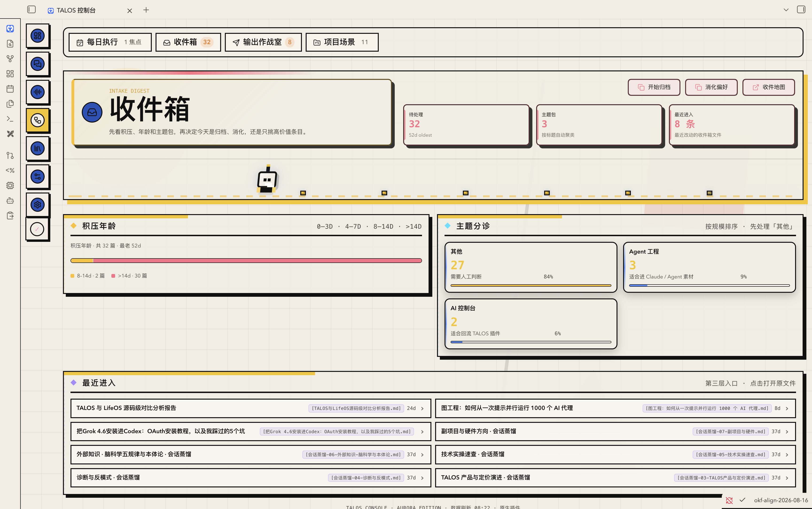Click the crossed tools ribbon icon

coord(10,134)
